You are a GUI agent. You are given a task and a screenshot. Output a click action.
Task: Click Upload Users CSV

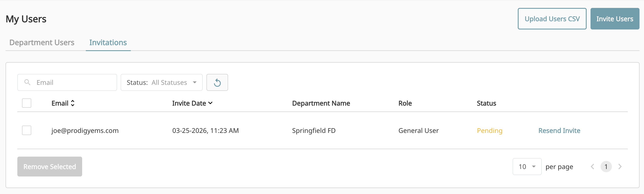click(x=552, y=18)
